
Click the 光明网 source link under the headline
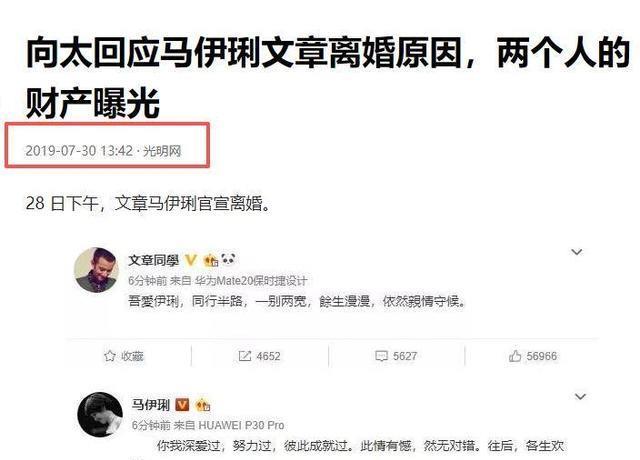162,151
